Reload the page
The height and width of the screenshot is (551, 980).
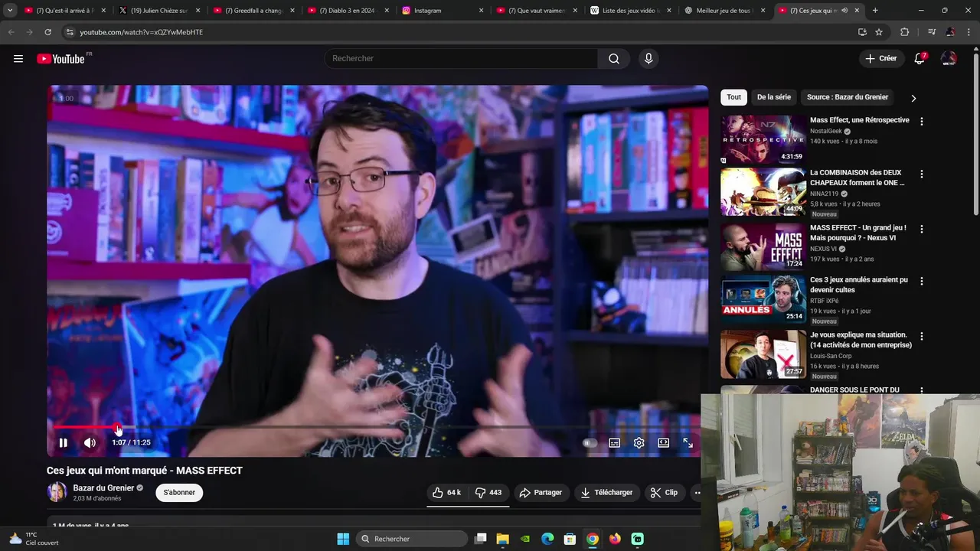click(x=47, y=32)
